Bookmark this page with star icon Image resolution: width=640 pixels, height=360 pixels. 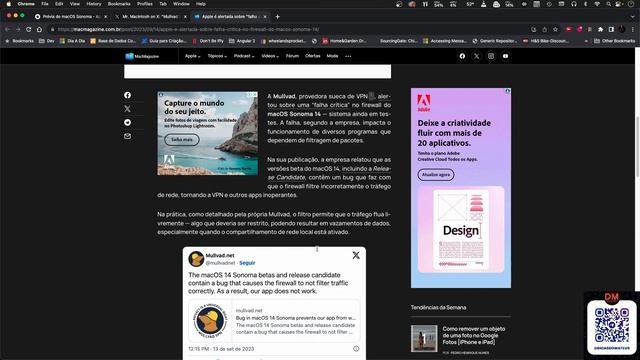555,29
